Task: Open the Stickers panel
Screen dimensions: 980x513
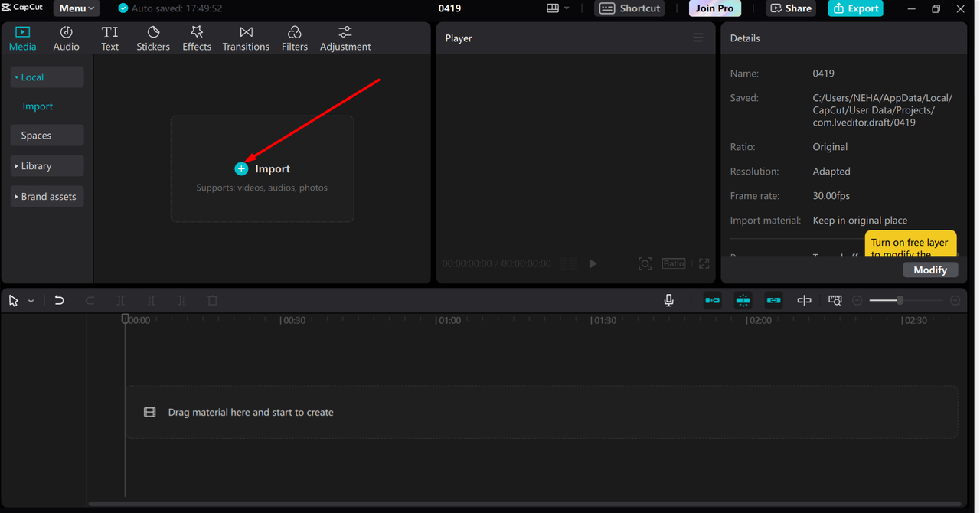Action: tap(153, 38)
